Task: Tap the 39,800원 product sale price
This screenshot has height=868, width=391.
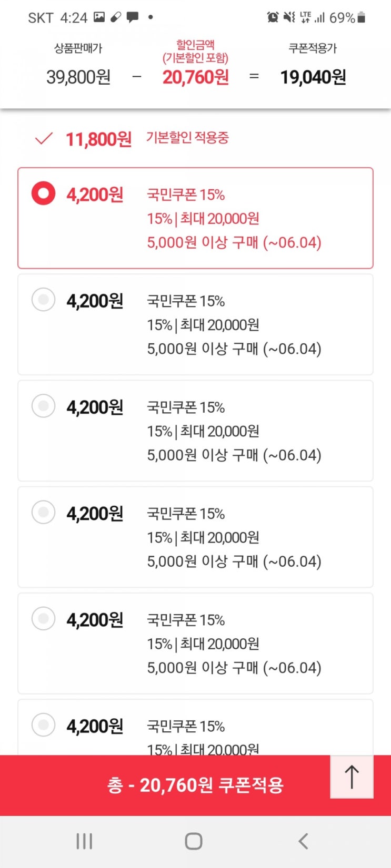Action: click(x=78, y=77)
